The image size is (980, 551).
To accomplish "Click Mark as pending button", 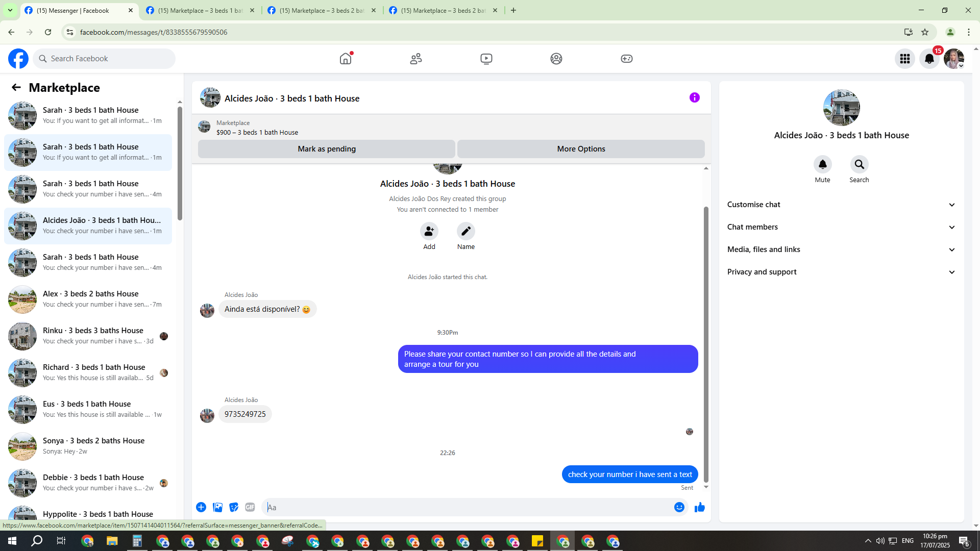I will (327, 149).
